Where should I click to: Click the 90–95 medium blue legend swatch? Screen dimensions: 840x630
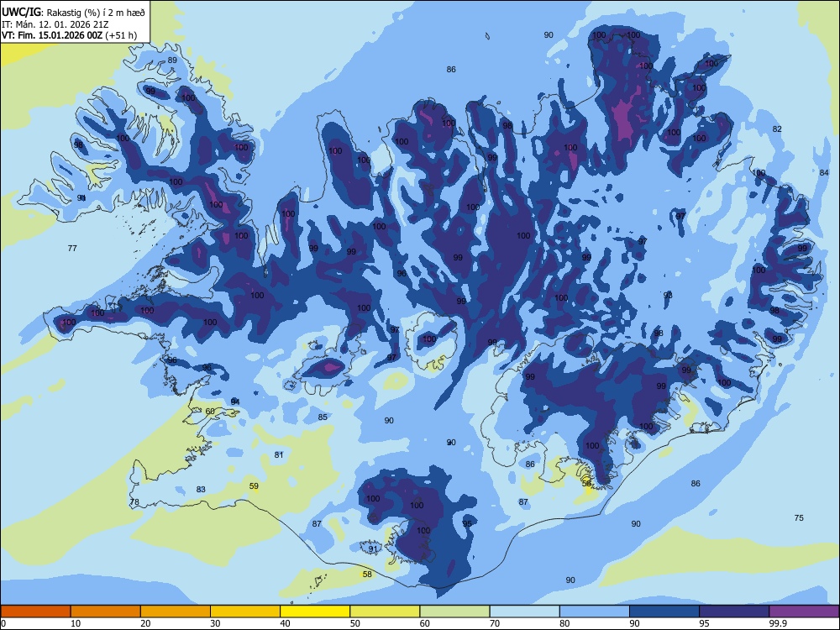coord(664,612)
